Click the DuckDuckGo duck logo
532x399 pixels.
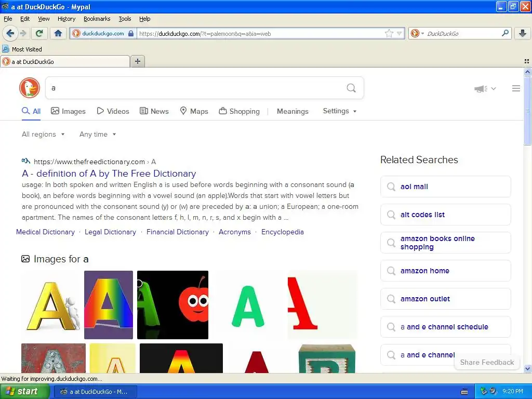pos(30,88)
